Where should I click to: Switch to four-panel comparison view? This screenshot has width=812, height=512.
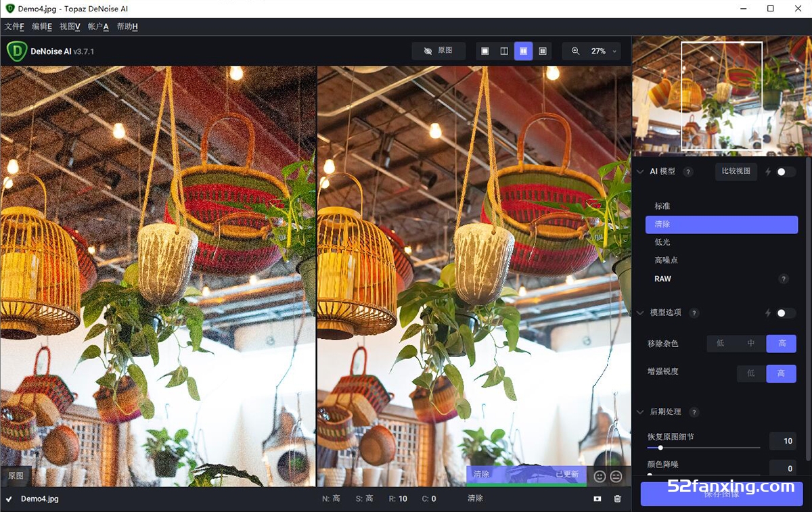pyautogui.click(x=543, y=51)
